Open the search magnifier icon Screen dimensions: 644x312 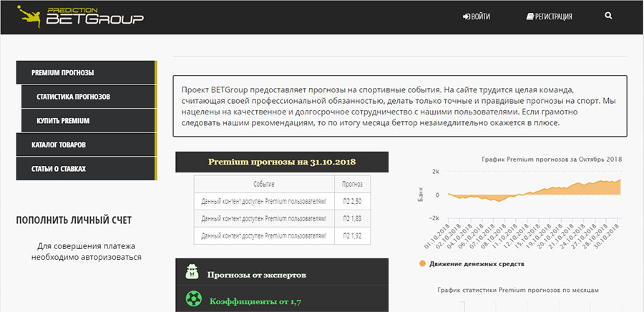(x=608, y=16)
